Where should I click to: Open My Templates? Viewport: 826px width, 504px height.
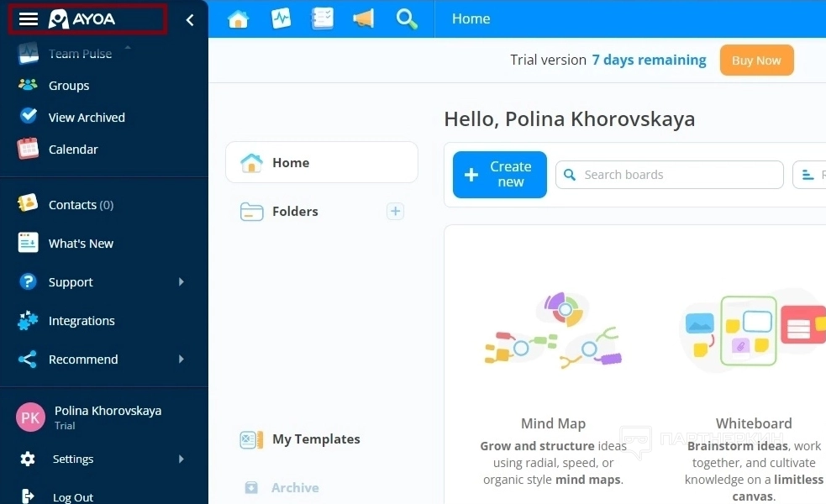316,439
